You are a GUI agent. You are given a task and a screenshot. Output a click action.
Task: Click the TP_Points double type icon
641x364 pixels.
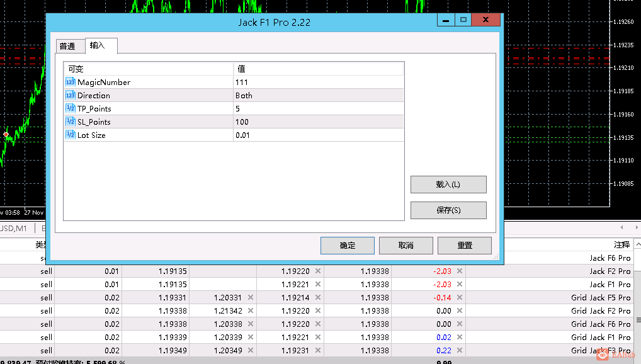pos(71,108)
